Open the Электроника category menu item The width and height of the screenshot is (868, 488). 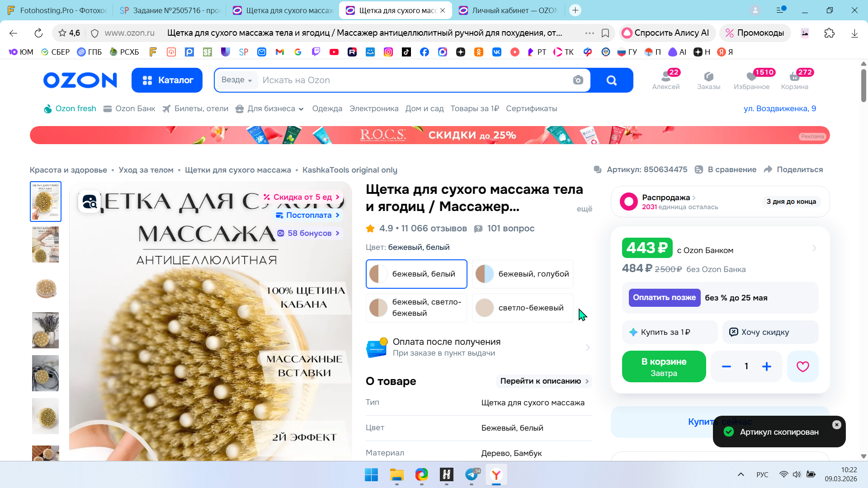tap(373, 108)
